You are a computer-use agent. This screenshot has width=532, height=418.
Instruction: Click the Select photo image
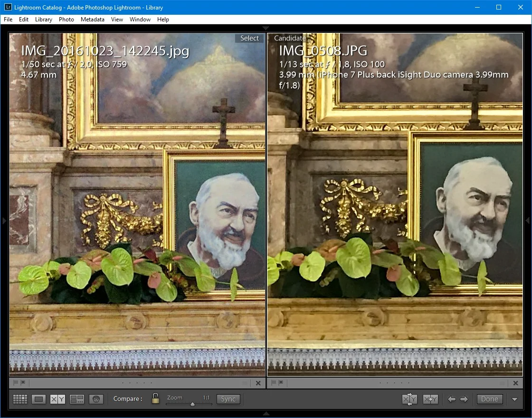point(137,204)
